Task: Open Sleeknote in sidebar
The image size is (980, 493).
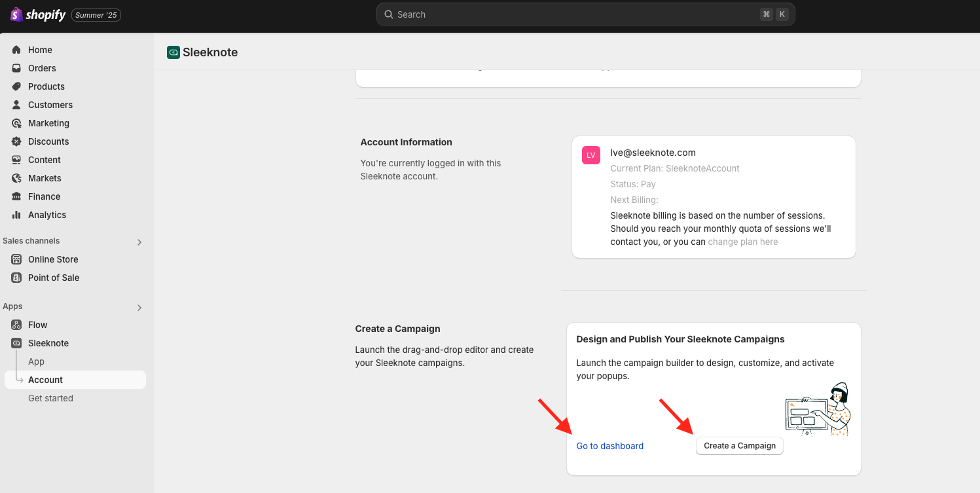Action: point(48,343)
